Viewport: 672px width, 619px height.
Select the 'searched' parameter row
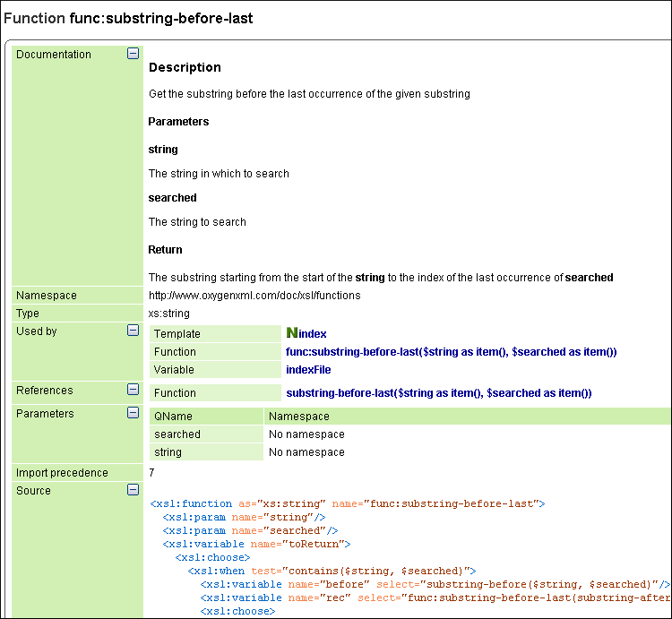(177, 434)
